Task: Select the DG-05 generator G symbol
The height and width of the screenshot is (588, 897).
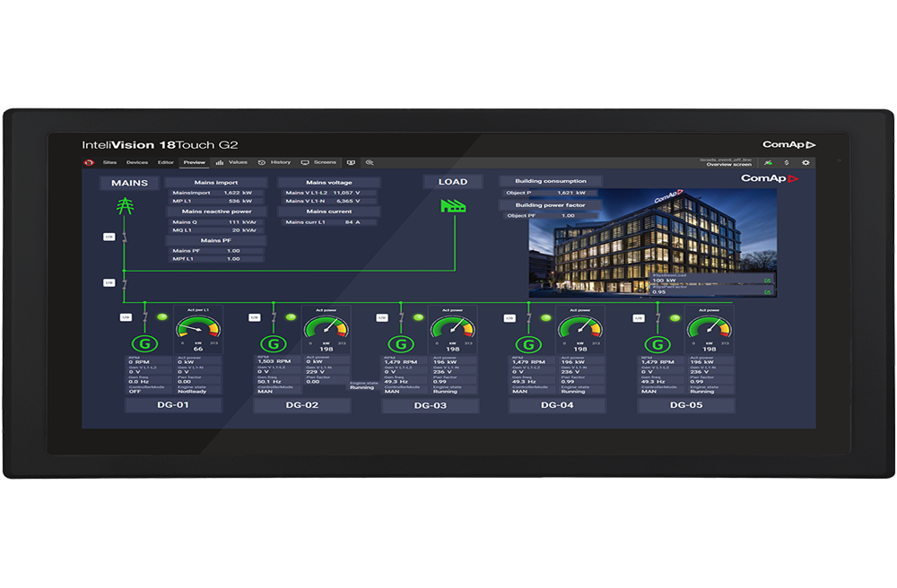Action: coord(658,344)
